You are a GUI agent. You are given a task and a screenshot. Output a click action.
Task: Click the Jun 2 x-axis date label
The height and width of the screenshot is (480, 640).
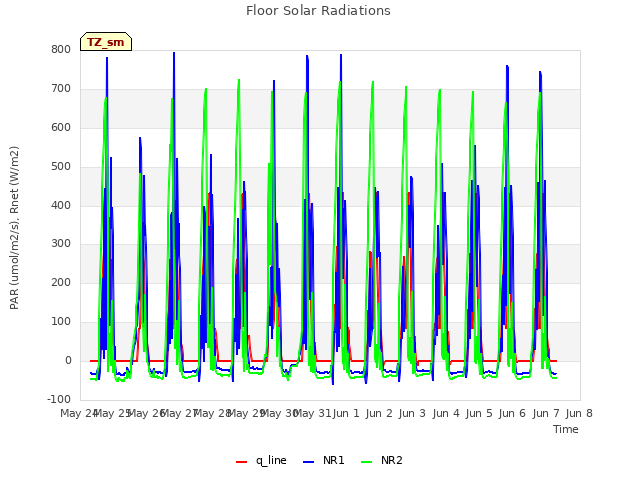point(379,413)
